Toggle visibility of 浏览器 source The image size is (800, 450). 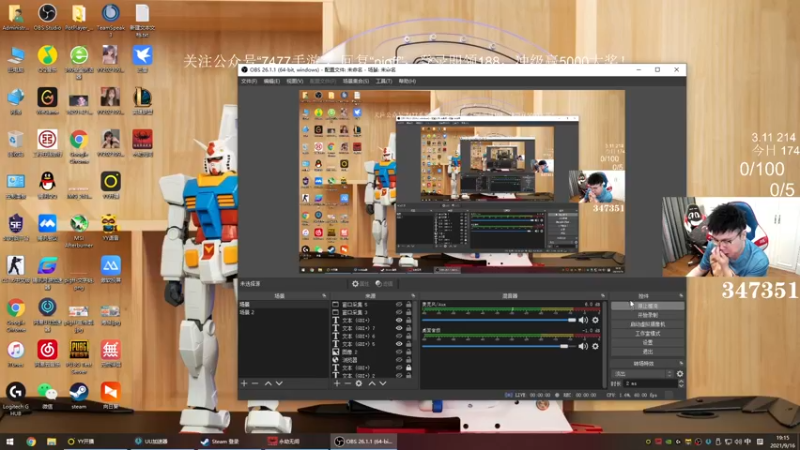(399, 360)
